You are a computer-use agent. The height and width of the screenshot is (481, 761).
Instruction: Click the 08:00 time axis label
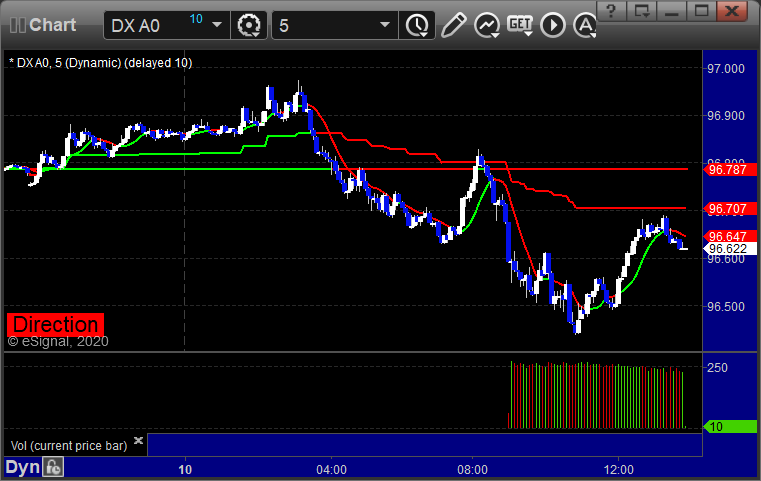tap(472, 469)
